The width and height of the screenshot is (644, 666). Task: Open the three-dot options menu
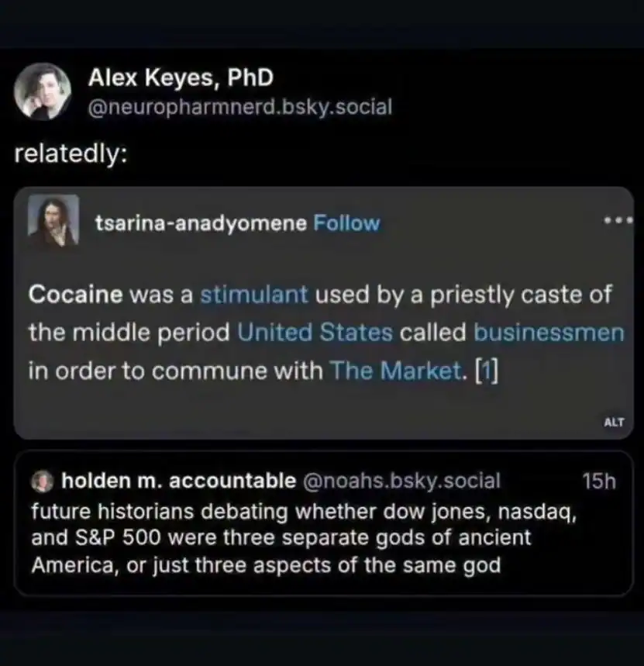618,221
